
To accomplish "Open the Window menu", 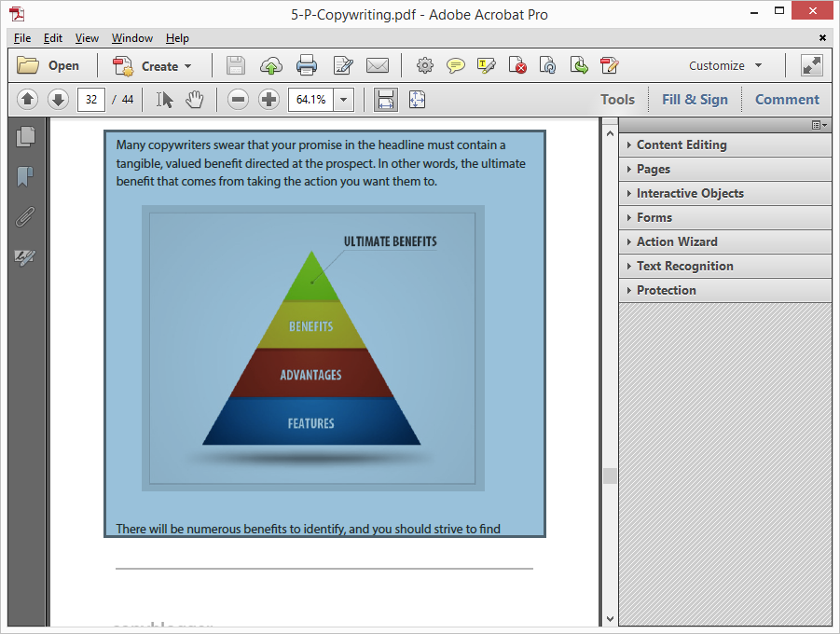I will [131, 38].
